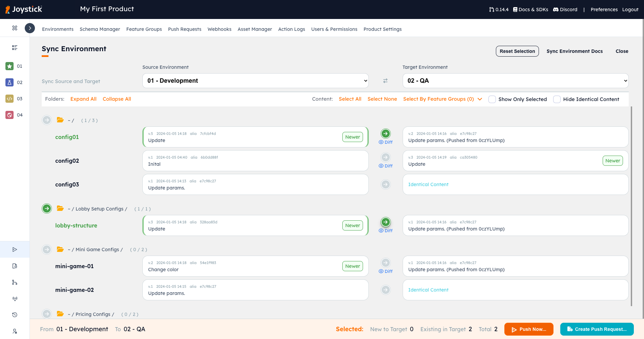The image size is (644, 339).
Task: Toggle sync arrow for mini-game-02
Action: (386, 290)
